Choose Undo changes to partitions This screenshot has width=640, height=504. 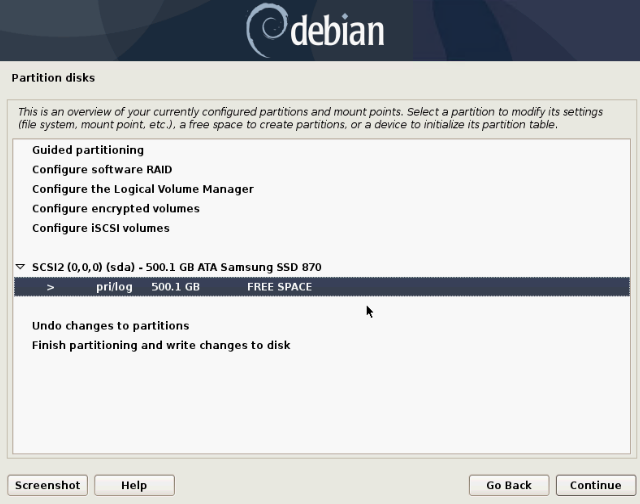click(110, 326)
